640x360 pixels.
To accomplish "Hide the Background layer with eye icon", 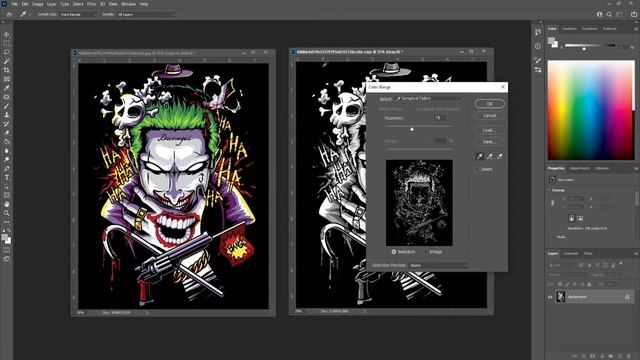I will pyautogui.click(x=550, y=297).
